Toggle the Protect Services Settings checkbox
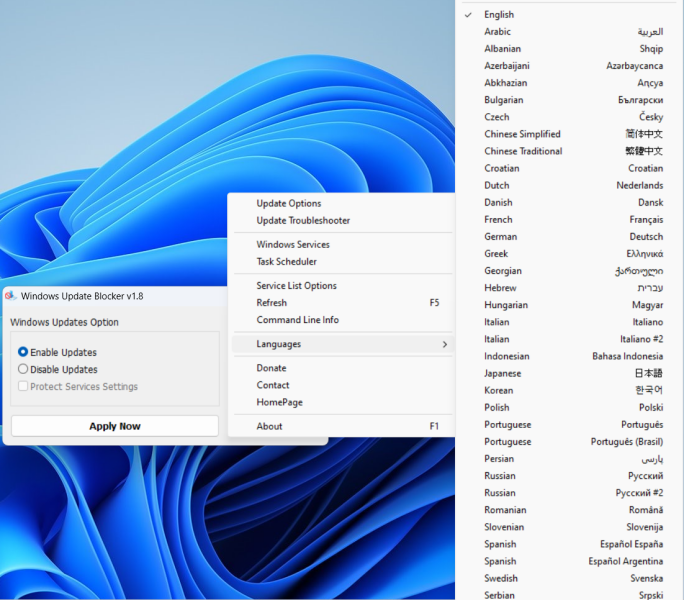 [23, 386]
